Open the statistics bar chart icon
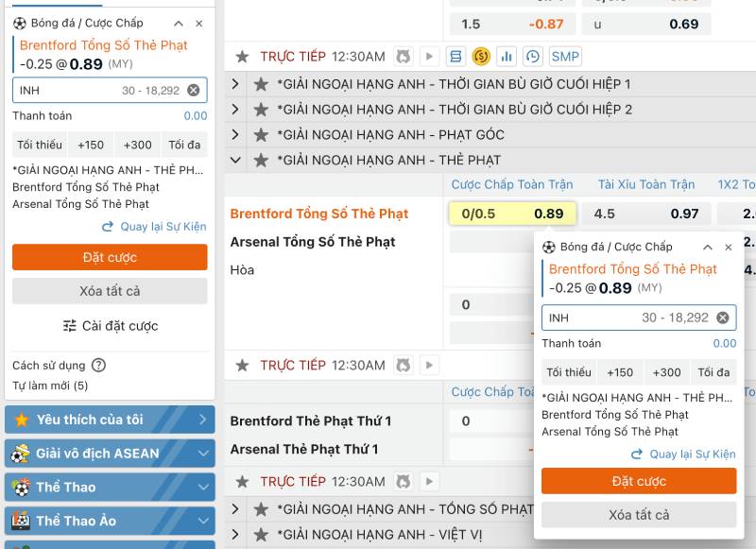The width and height of the screenshot is (756, 549). [507, 57]
